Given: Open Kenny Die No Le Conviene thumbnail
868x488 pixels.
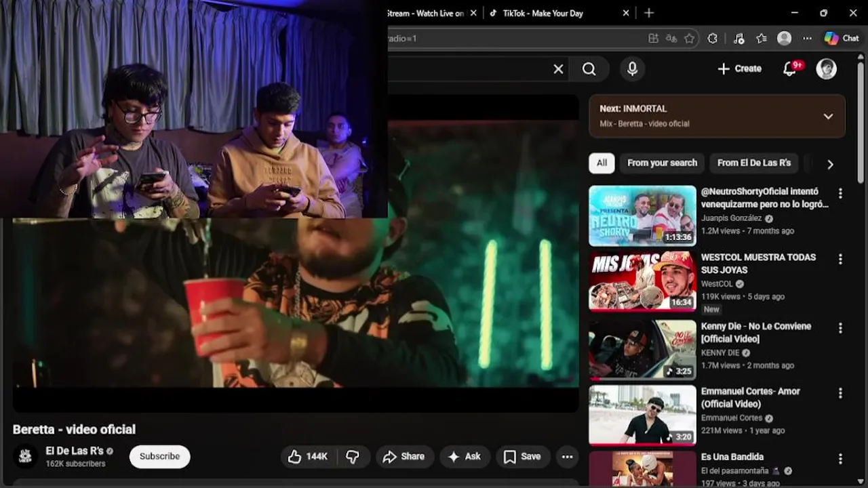Looking at the screenshot, I should [642, 350].
